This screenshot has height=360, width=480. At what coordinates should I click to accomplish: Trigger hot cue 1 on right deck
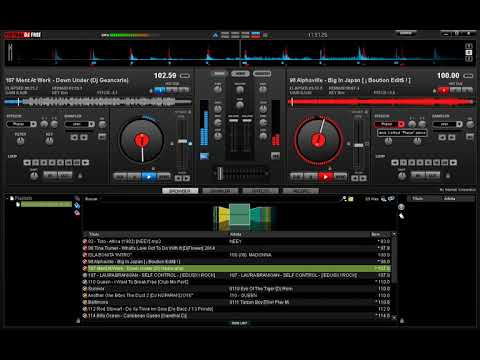click(443, 90)
